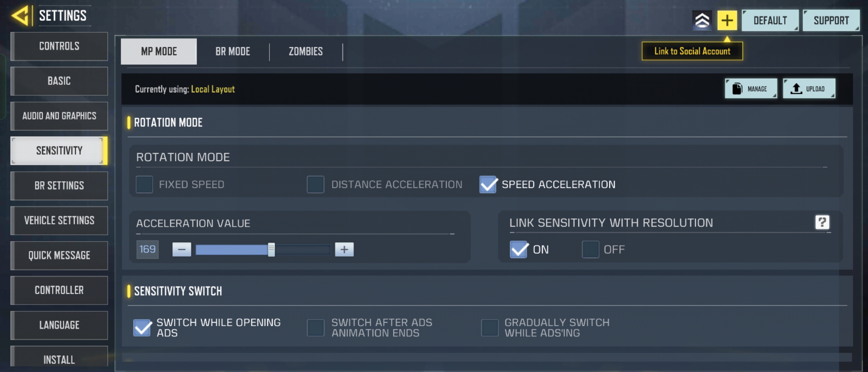Viewport: 868px width, 372px height.
Task: Open Language settings category
Action: point(59,325)
